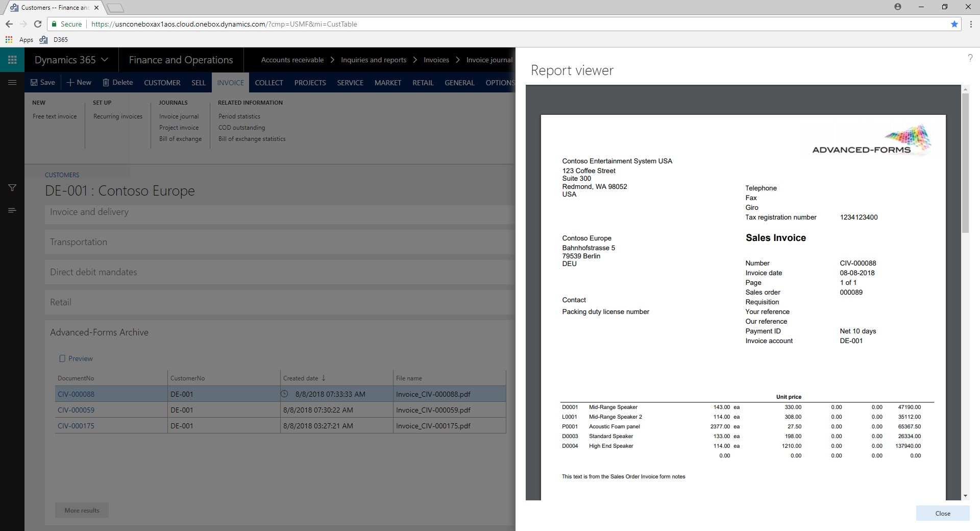Open Invoice journal under Journals
The width and height of the screenshot is (980, 531).
coord(179,116)
